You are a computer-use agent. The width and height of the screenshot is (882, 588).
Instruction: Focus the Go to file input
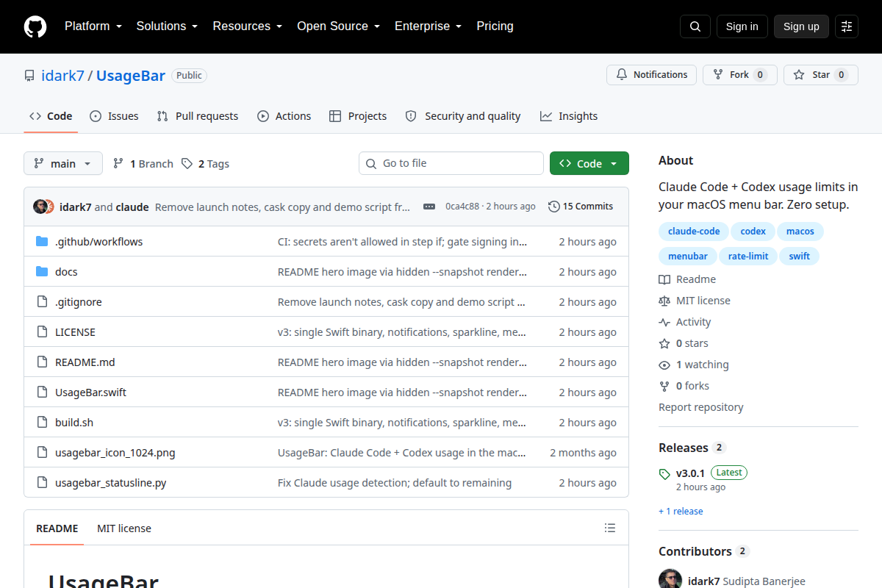[x=451, y=163]
